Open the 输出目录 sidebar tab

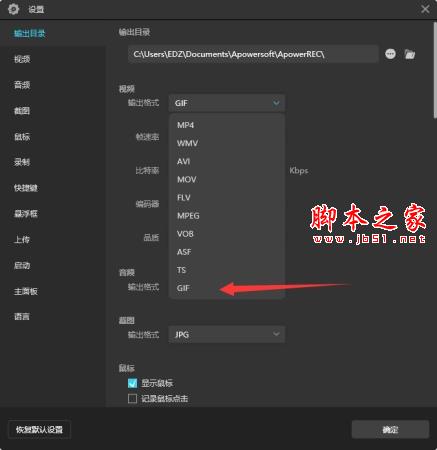(29, 33)
